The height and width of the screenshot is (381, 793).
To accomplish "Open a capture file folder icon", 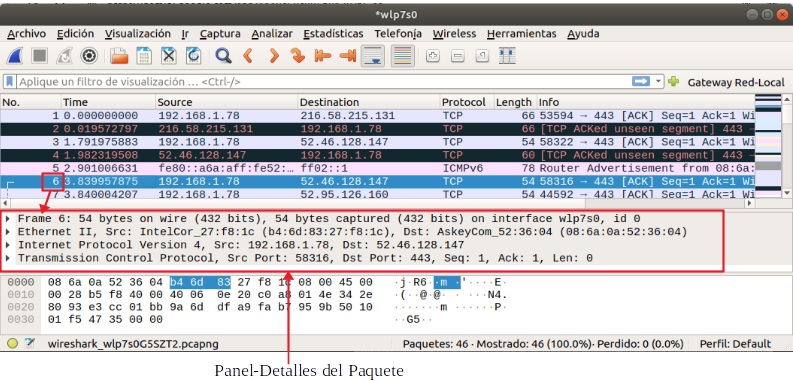I will (120, 56).
